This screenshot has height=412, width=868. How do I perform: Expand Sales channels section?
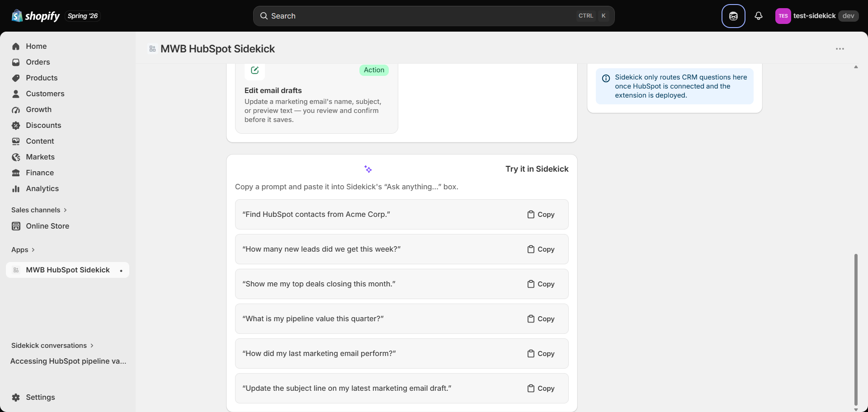(39, 210)
